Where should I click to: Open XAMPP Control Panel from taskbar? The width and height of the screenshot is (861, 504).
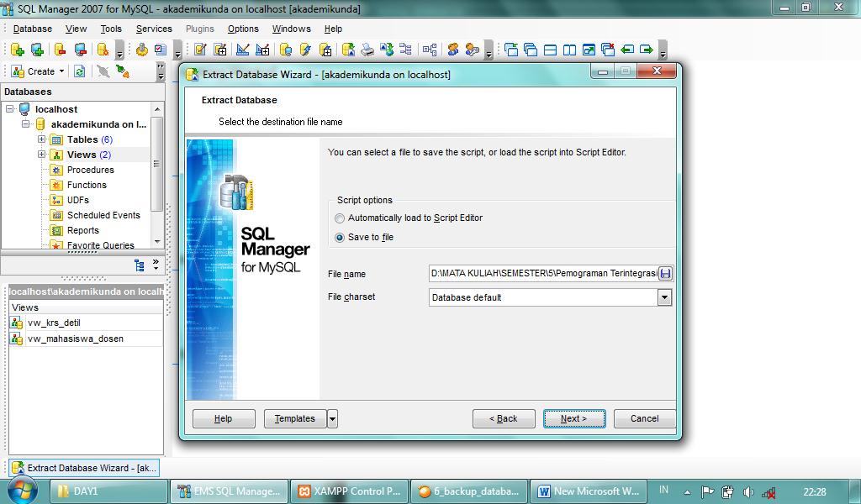pos(350,491)
